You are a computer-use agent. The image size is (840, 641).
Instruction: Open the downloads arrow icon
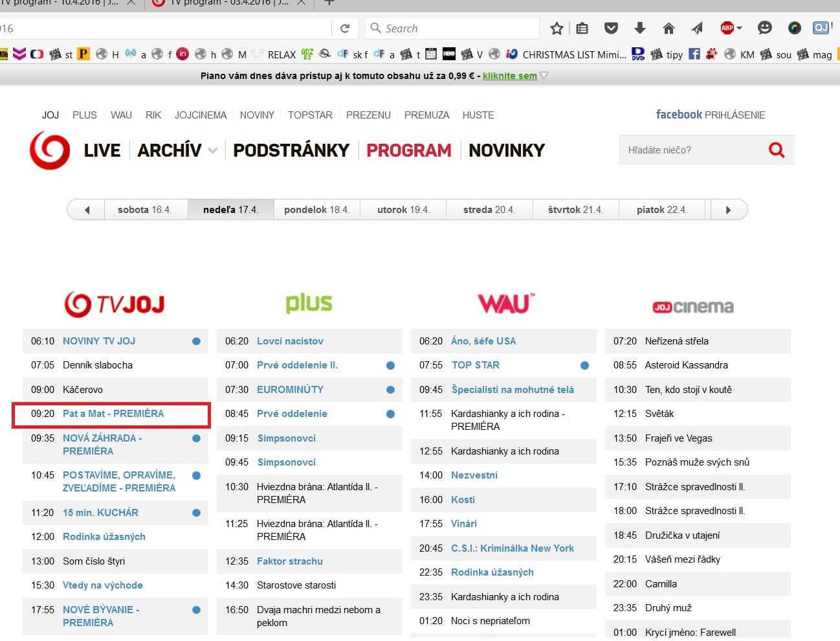click(x=640, y=28)
